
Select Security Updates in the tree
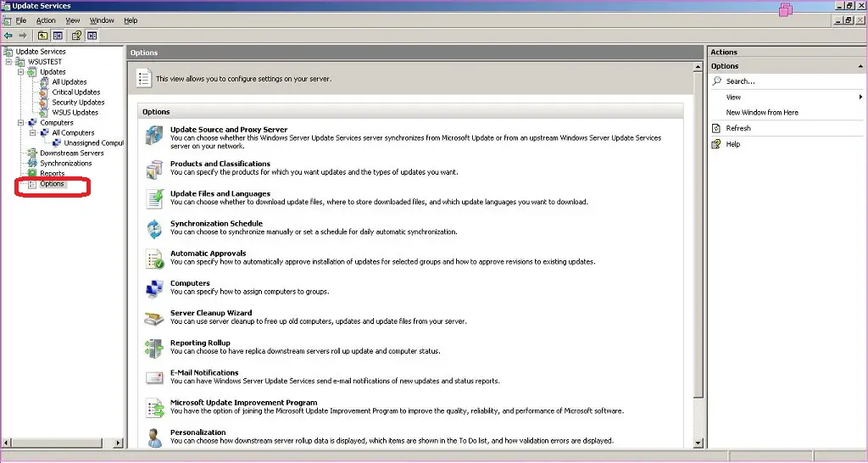click(x=78, y=103)
